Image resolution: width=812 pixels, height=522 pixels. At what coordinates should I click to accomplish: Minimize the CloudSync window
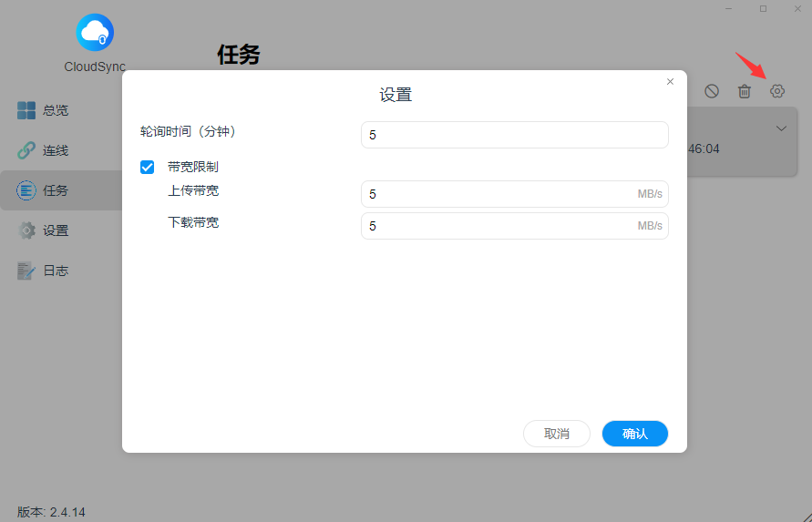[x=729, y=8]
